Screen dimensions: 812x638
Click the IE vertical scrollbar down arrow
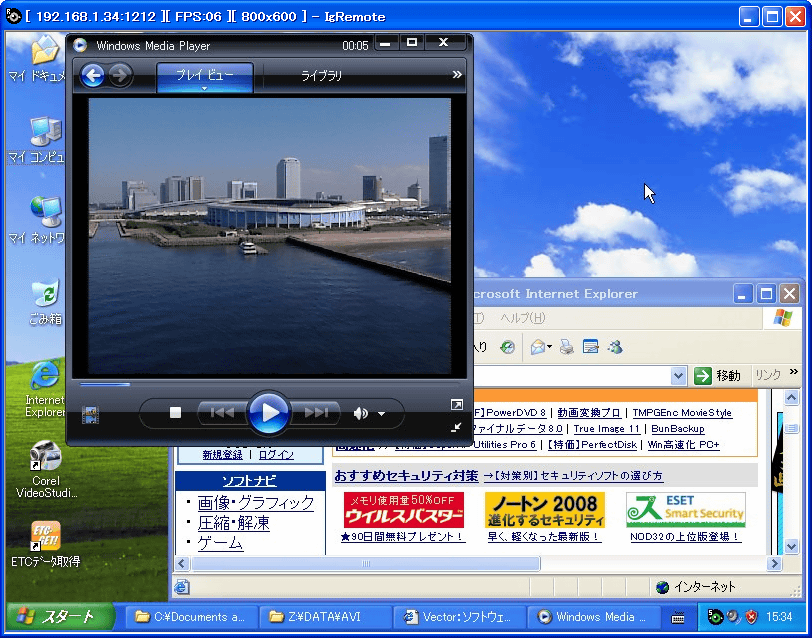pyautogui.click(x=791, y=546)
